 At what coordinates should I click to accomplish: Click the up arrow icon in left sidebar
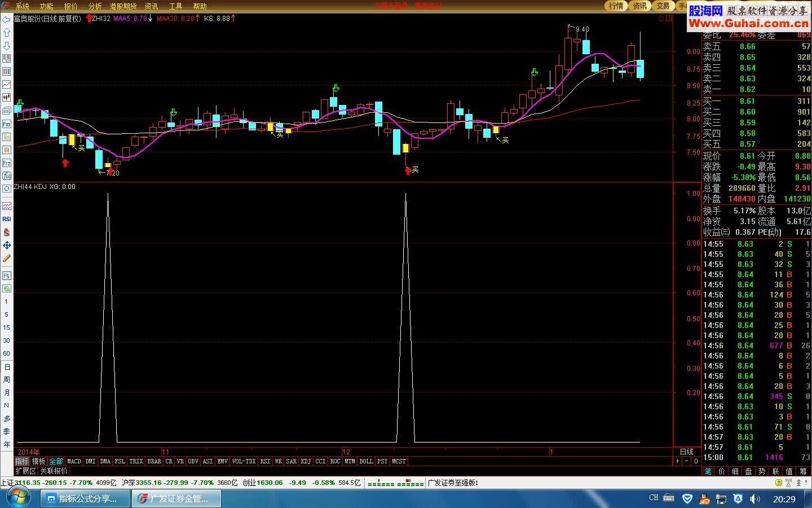(7, 33)
